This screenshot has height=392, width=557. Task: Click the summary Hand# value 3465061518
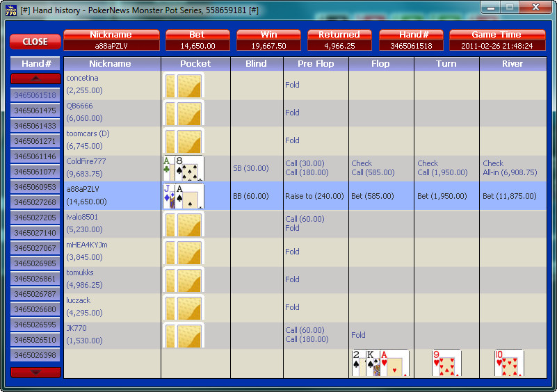point(411,46)
